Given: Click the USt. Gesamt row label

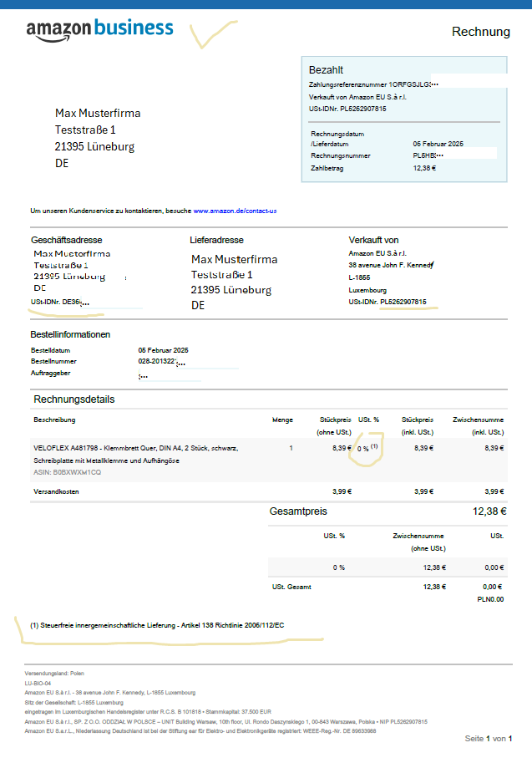Looking at the screenshot, I should [291, 587].
